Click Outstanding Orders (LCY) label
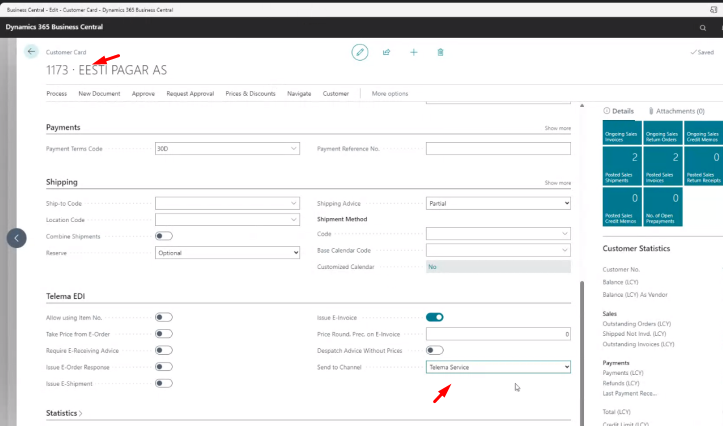The width and height of the screenshot is (723, 426). (x=637, y=324)
